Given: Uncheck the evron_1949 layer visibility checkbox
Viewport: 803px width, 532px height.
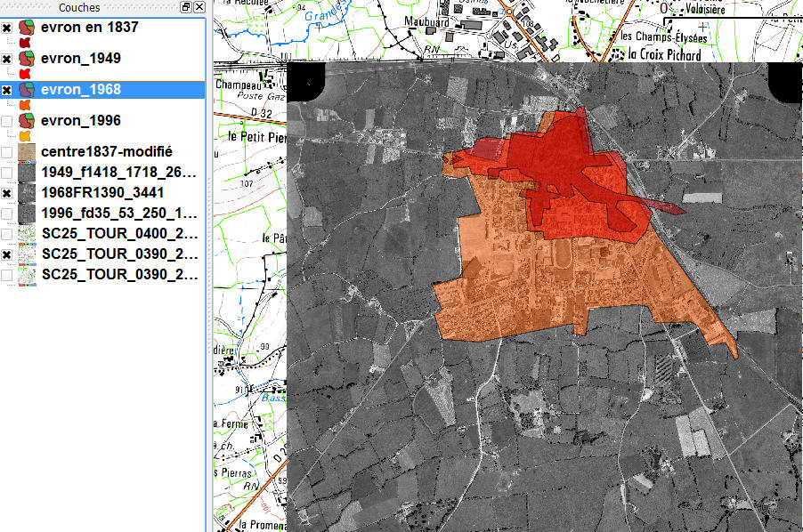Looking at the screenshot, I should [6, 59].
